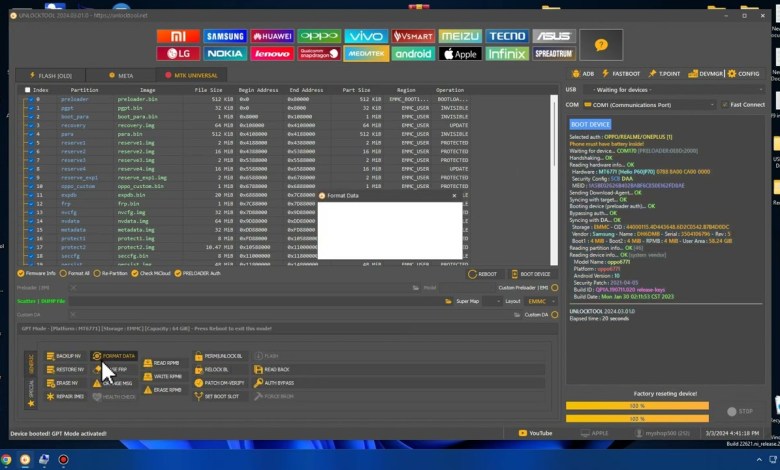Select the Xiaomi MI brand logo
The height and width of the screenshot is (470, 780).
(178, 36)
